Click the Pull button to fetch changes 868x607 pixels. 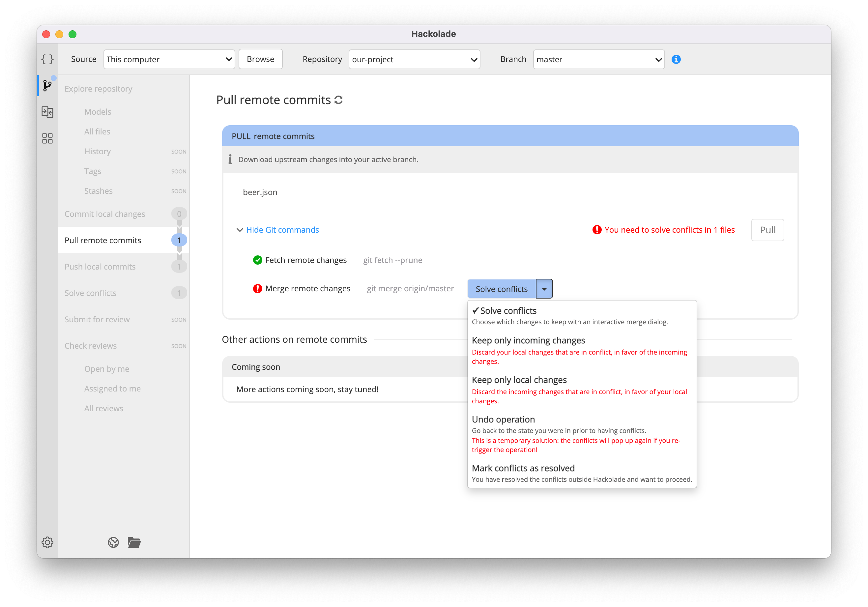click(767, 230)
